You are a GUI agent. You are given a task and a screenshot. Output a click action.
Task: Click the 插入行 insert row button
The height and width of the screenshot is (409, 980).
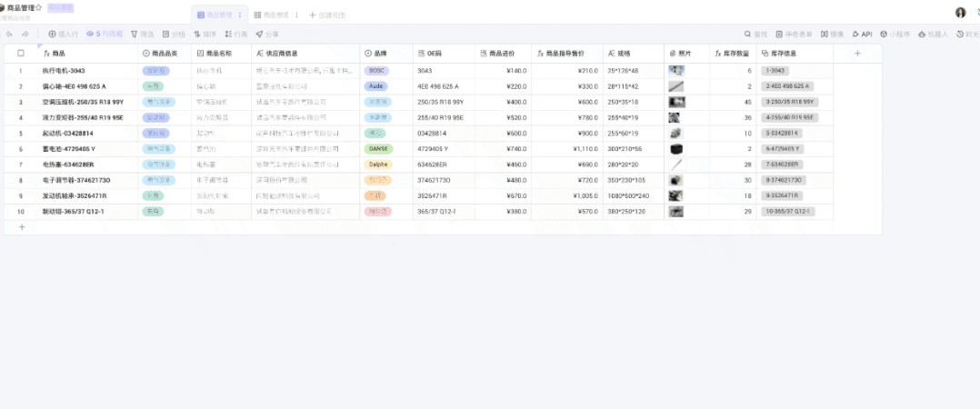(x=63, y=34)
